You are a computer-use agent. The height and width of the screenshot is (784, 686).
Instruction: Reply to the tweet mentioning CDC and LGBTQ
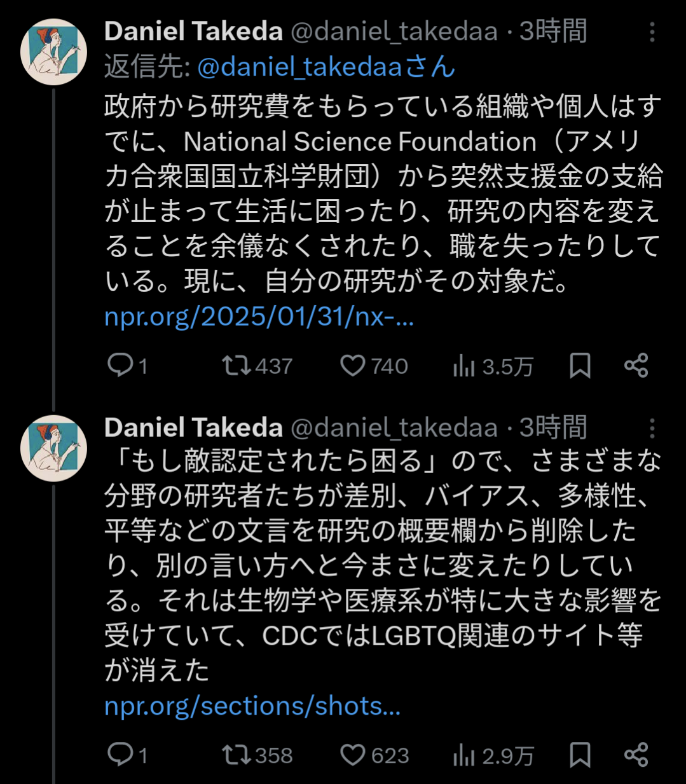pyautogui.click(x=120, y=755)
